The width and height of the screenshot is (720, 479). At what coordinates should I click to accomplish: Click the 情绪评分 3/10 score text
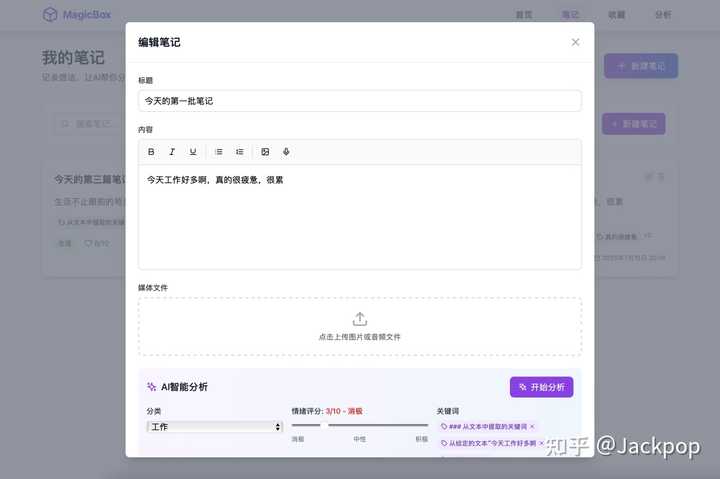(344, 411)
